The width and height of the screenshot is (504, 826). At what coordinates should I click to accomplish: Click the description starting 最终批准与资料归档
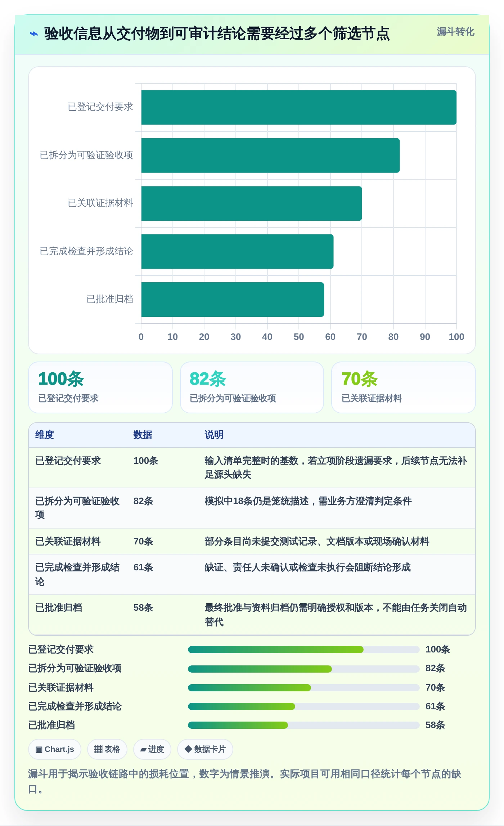336,615
